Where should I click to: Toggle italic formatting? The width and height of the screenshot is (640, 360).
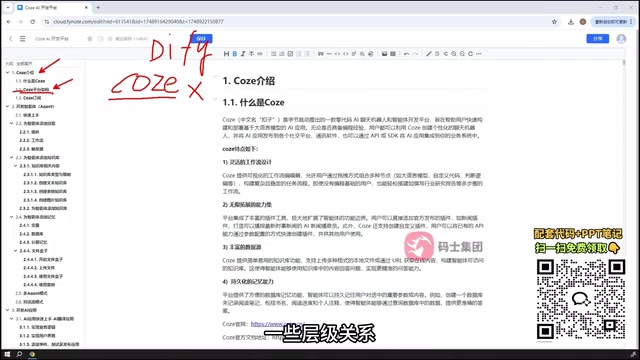pyautogui.click(x=243, y=54)
